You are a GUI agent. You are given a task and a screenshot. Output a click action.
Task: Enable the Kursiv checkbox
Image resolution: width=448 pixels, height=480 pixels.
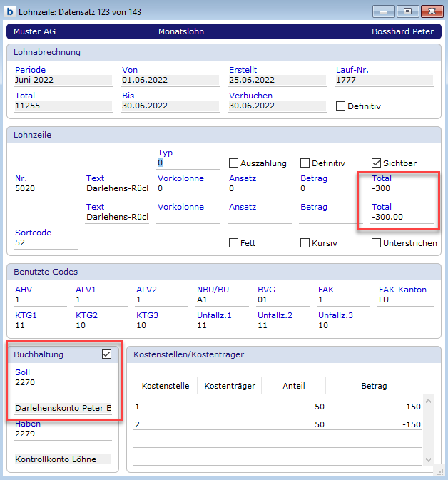pyautogui.click(x=305, y=243)
